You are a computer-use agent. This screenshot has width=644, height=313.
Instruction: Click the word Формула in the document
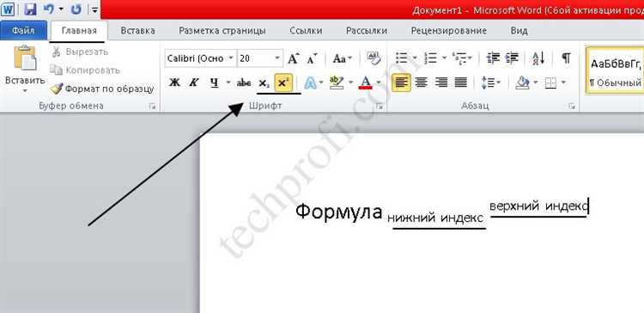339,212
